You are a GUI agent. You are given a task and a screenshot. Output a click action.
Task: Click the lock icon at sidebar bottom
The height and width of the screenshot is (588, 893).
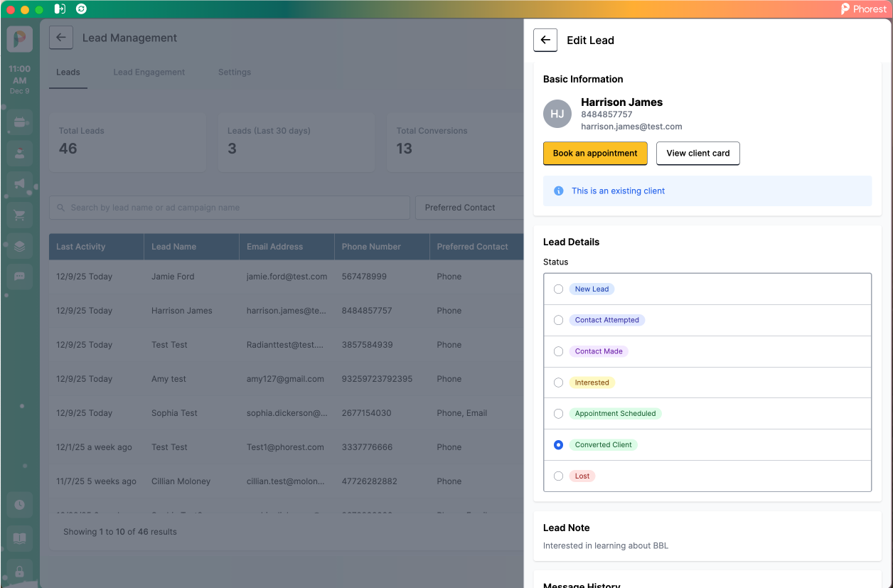point(19,571)
